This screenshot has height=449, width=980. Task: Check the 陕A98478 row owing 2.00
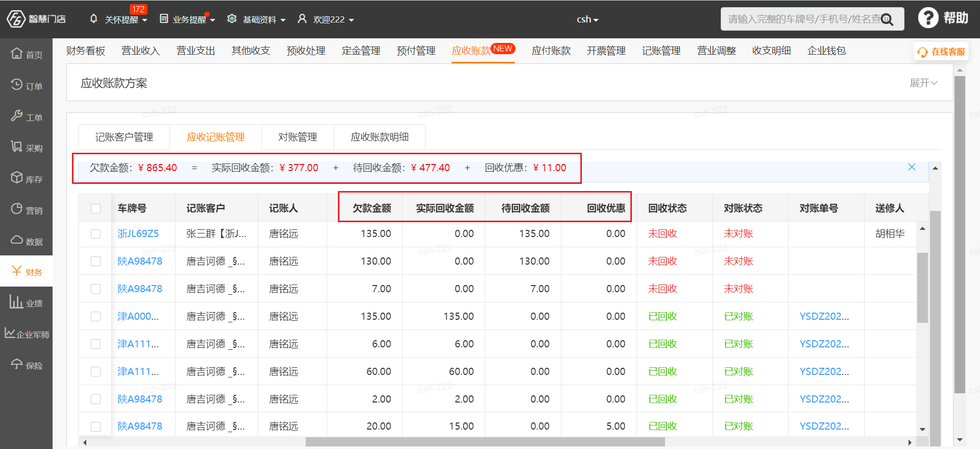(x=95, y=399)
